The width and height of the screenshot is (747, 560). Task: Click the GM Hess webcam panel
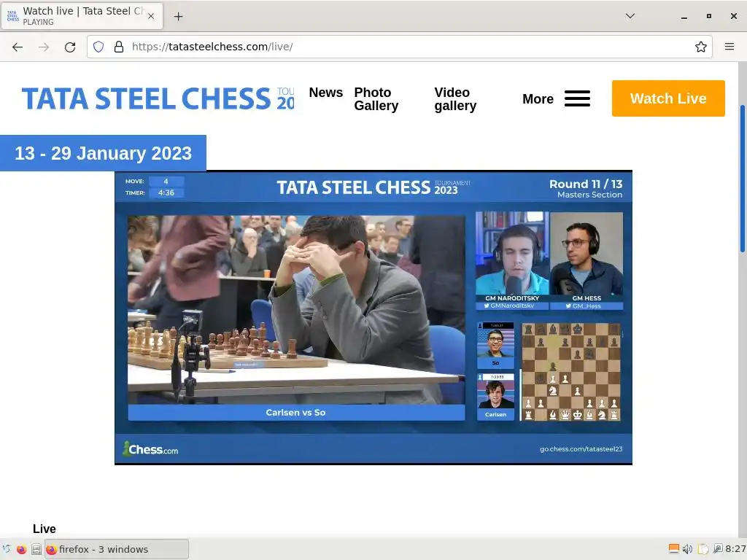(x=587, y=253)
